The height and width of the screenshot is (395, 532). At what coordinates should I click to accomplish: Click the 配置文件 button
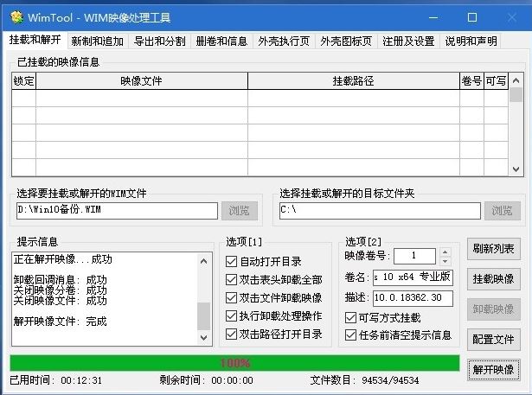click(495, 338)
